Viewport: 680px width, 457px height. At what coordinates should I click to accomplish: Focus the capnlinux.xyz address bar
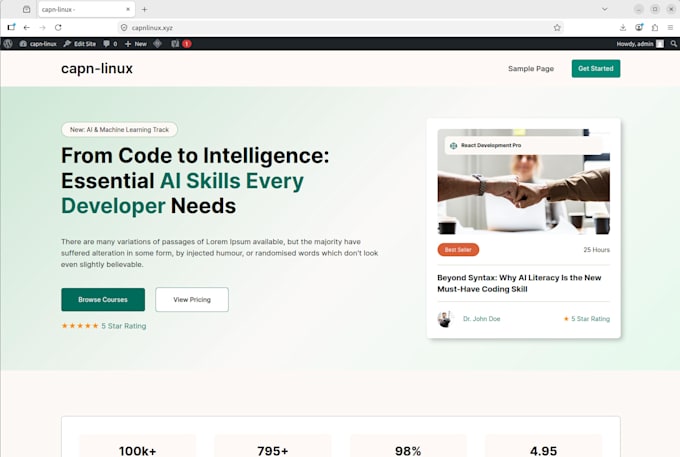[x=338, y=28]
